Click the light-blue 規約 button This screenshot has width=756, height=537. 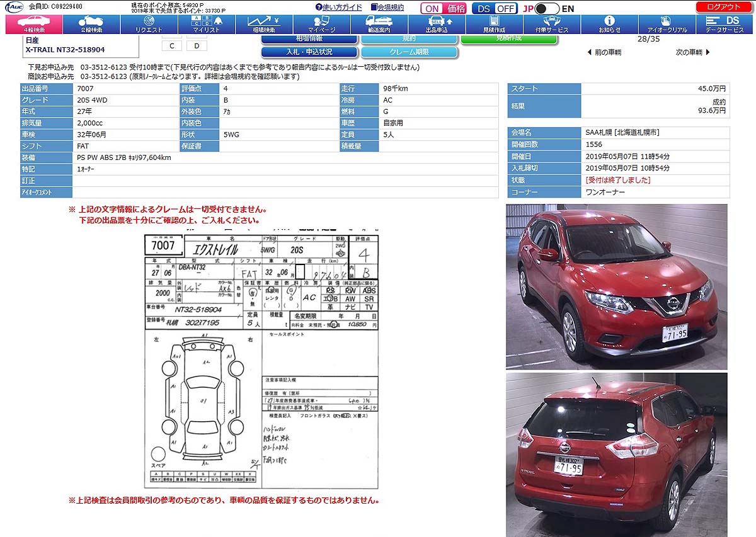pyautogui.click(x=409, y=39)
